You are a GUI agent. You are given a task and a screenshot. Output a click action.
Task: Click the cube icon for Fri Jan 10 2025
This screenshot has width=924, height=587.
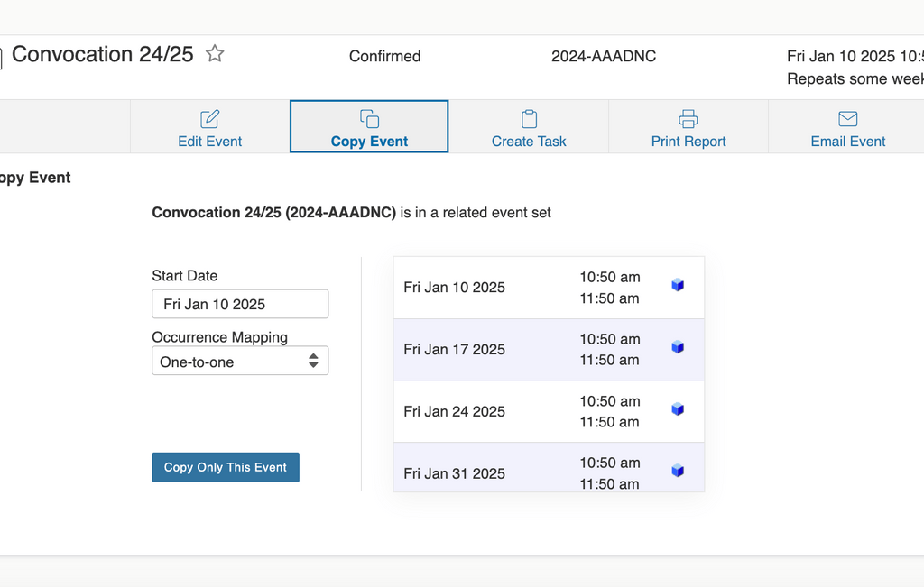pyautogui.click(x=678, y=285)
